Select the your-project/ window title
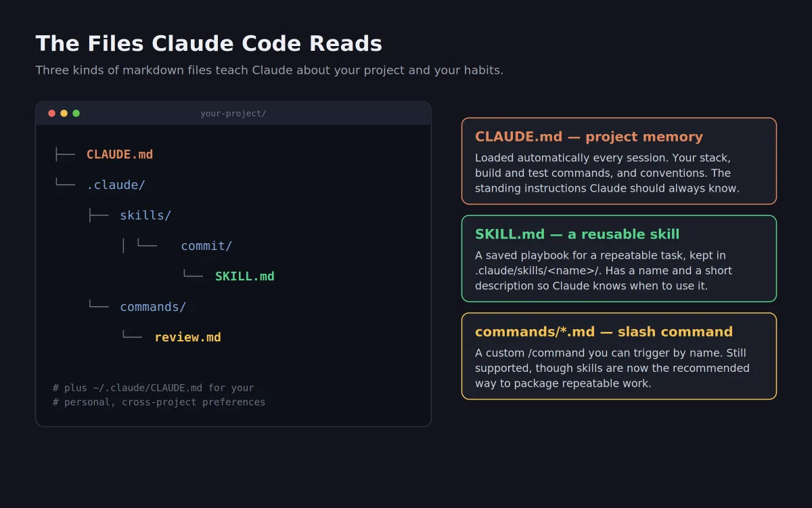The image size is (812, 508). (233, 114)
